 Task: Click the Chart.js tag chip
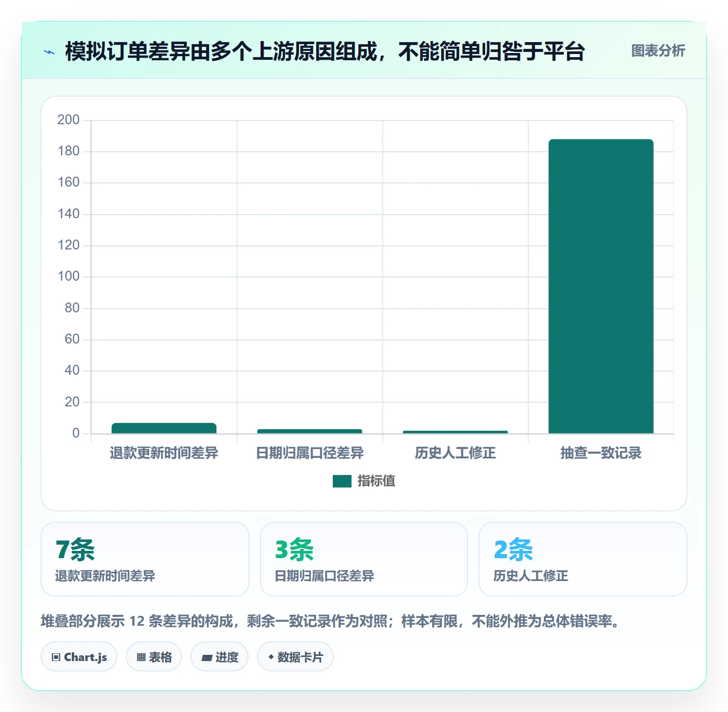(79, 657)
